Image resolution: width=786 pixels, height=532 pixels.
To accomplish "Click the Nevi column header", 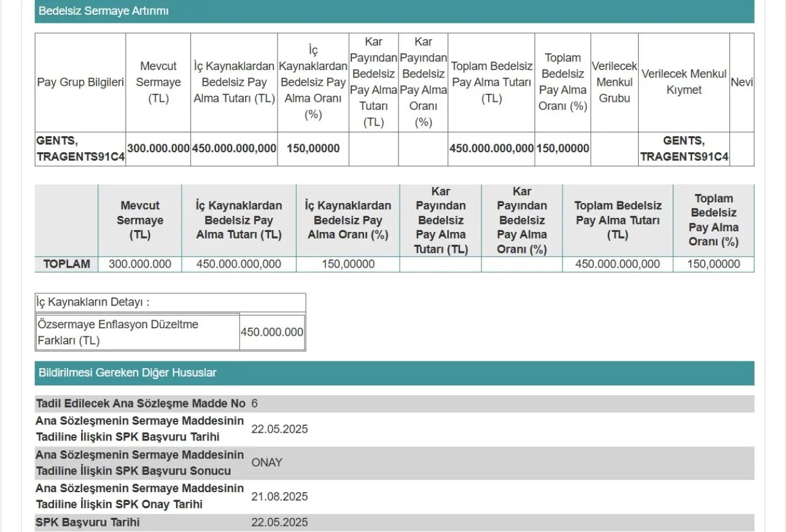I will [741, 82].
